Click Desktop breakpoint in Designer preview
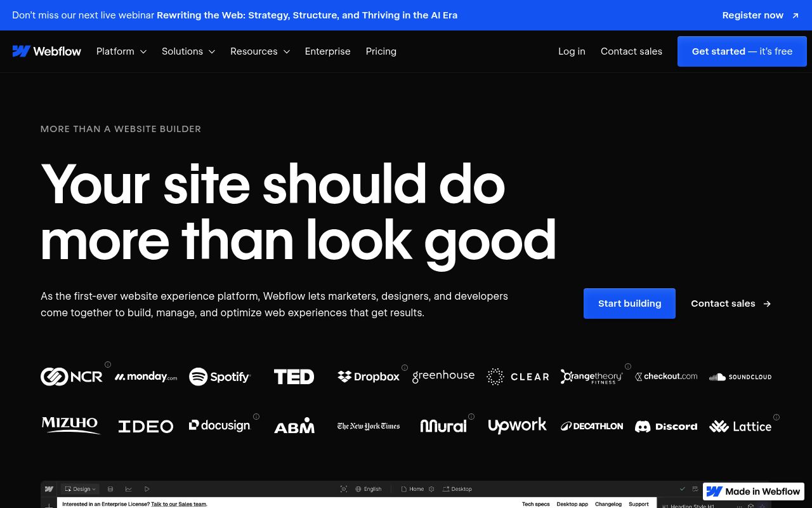812x508 pixels. click(x=457, y=489)
